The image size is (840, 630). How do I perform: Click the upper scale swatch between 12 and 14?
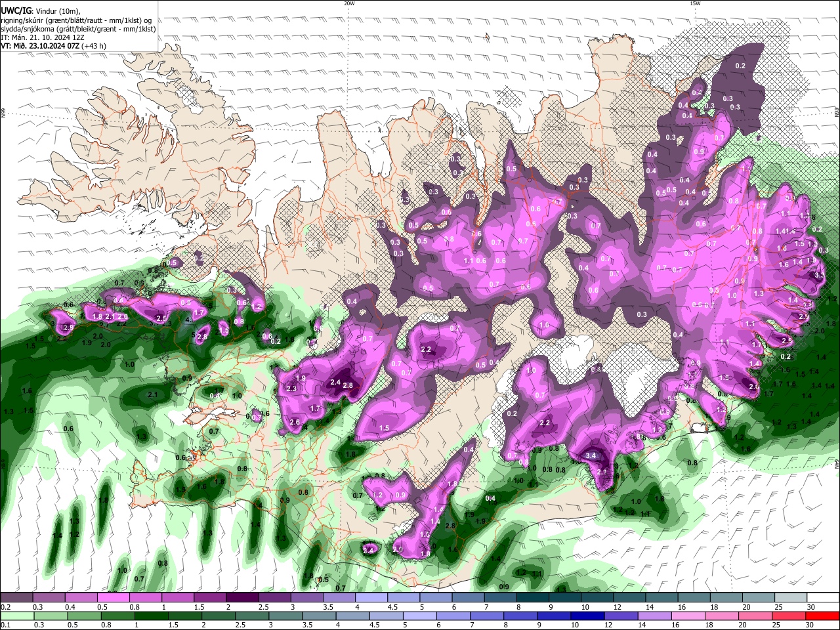(630, 598)
